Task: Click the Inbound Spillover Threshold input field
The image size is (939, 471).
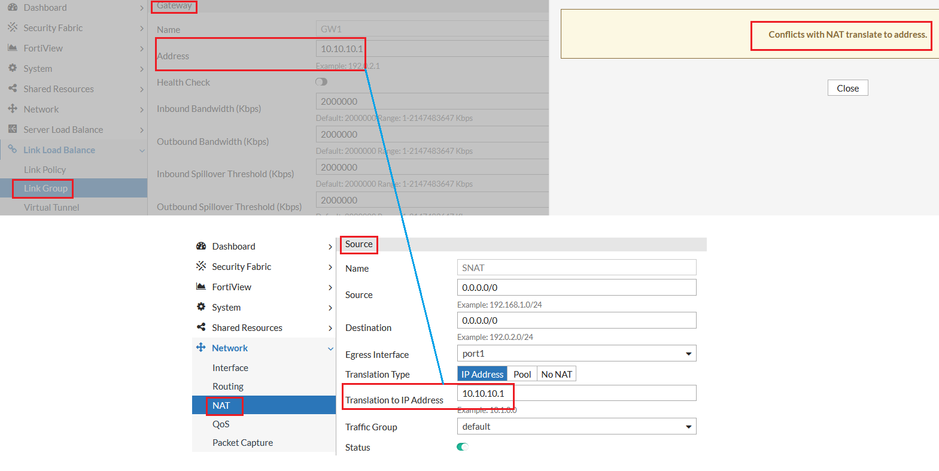Action: click(432, 167)
